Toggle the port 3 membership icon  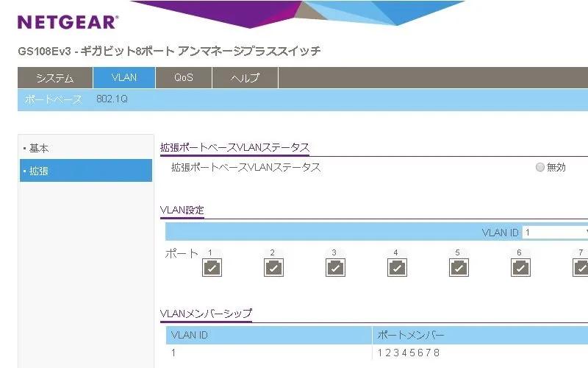335,268
